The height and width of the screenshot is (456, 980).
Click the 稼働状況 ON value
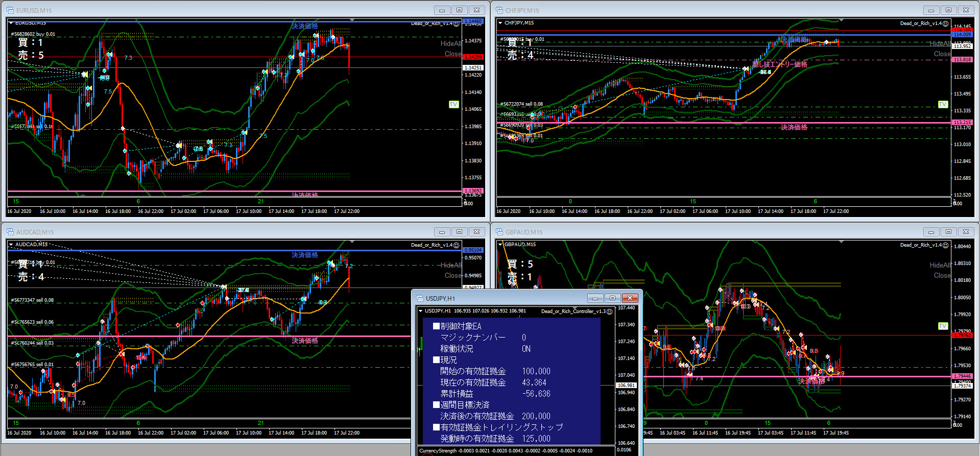pyautogui.click(x=527, y=349)
